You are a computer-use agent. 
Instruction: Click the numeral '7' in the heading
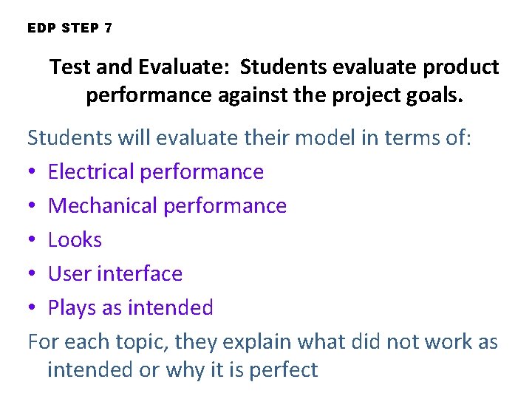point(108,28)
